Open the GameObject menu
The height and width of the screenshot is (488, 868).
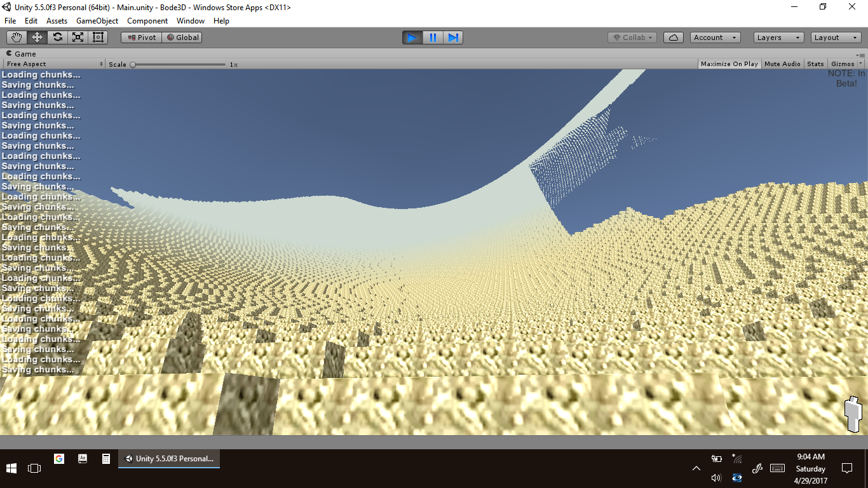coord(97,21)
